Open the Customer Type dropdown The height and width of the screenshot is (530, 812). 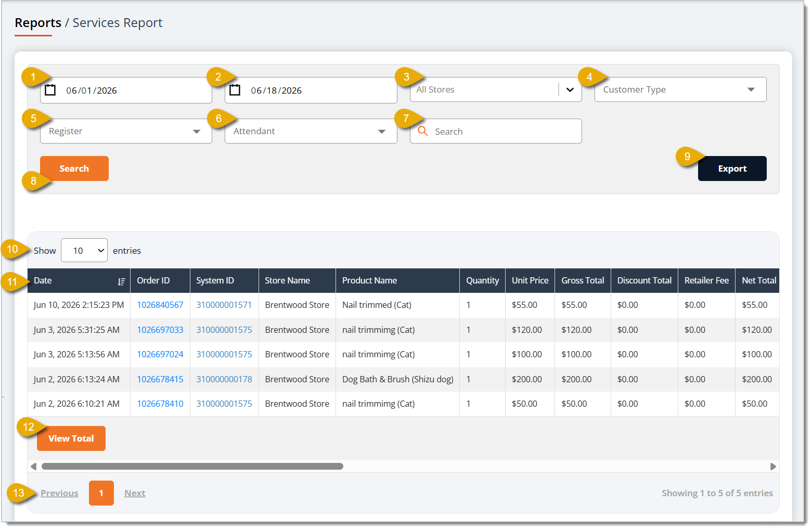(680, 89)
